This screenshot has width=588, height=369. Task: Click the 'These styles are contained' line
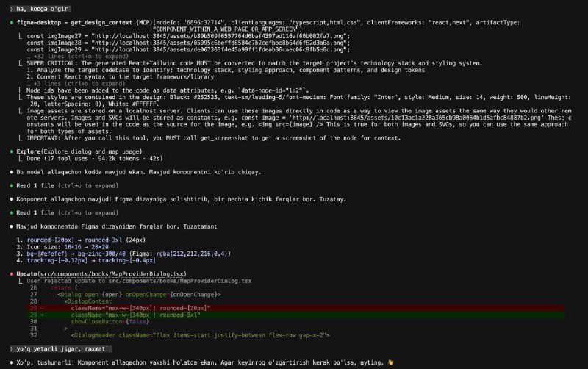point(299,101)
